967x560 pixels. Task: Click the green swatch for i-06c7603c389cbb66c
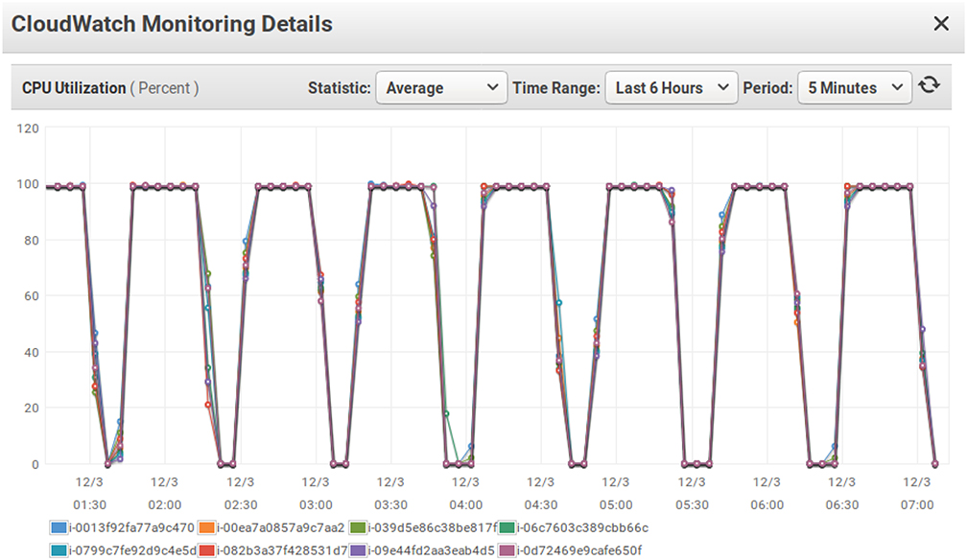[x=507, y=528]
